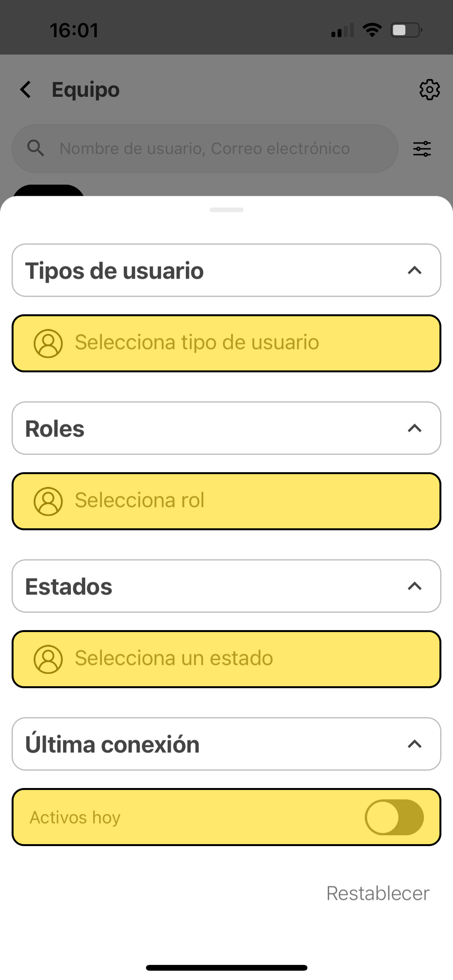This screenshot has width=453, height=980.
Task: Tap the bottom sheet drag handle
Action: point(226,210)
